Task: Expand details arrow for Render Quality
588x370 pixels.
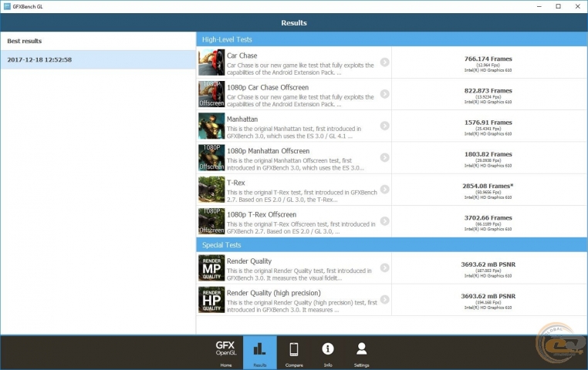Action: click(384, 267)
